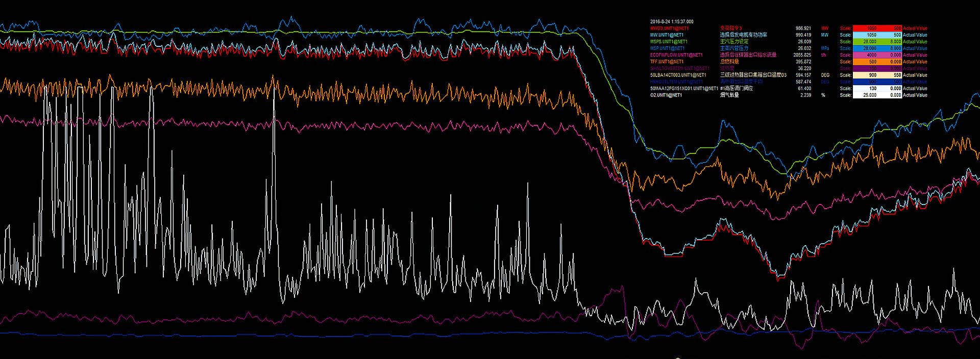Click the 550 lower scale value
The image size is (980, 359).
[x=896, y=75]
